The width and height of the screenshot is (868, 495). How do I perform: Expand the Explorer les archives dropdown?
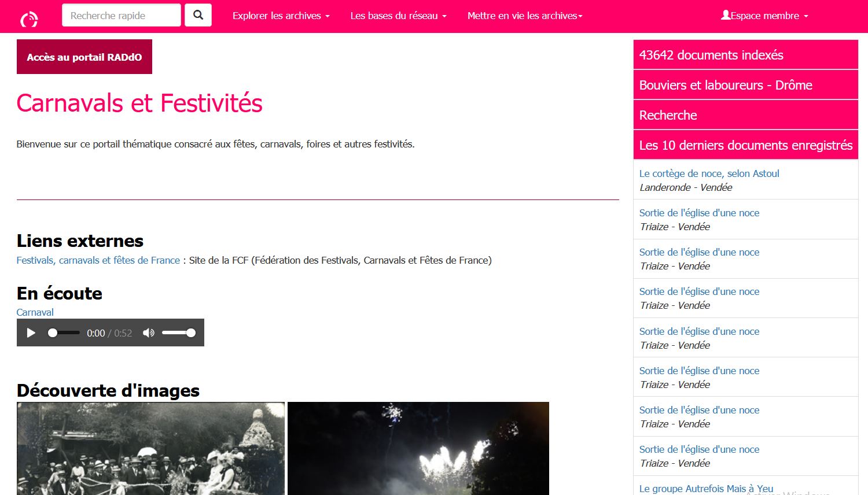(281, 16)
